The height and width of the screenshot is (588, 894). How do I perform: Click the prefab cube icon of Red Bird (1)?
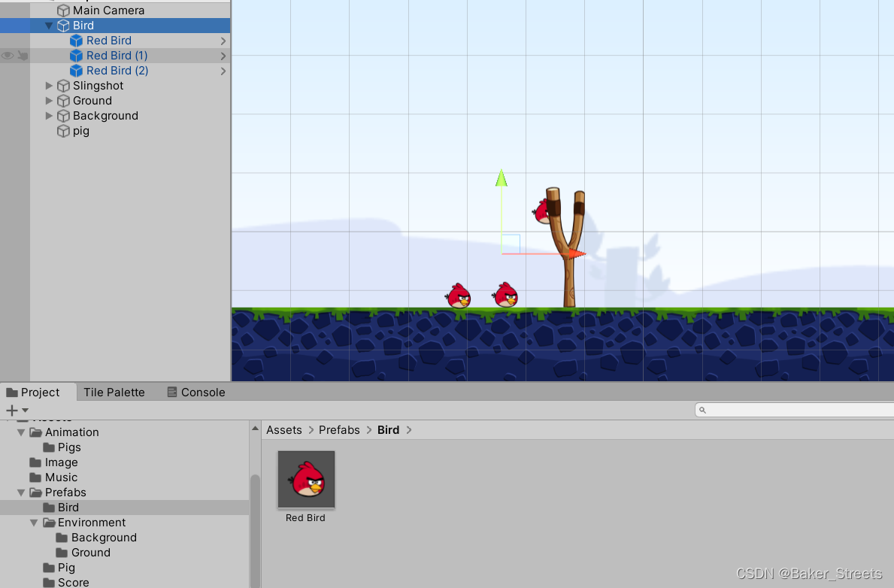point(76,56)
